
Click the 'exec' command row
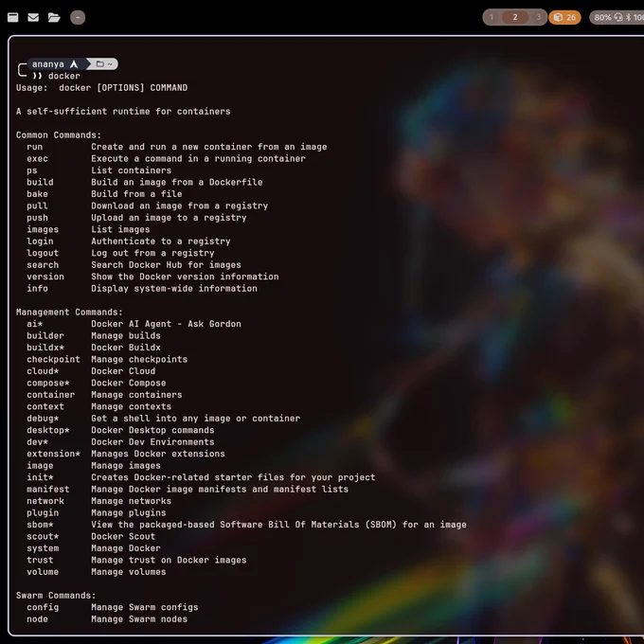coord(166,158)
